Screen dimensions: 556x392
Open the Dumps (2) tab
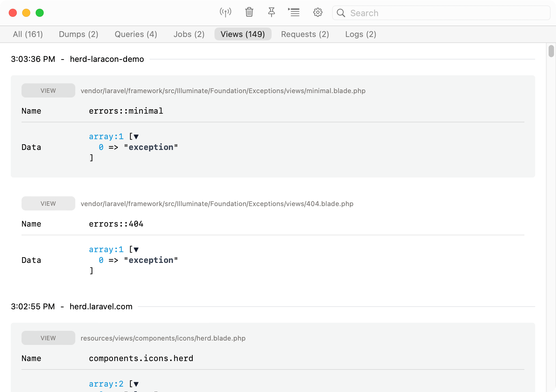coord(78,34)
